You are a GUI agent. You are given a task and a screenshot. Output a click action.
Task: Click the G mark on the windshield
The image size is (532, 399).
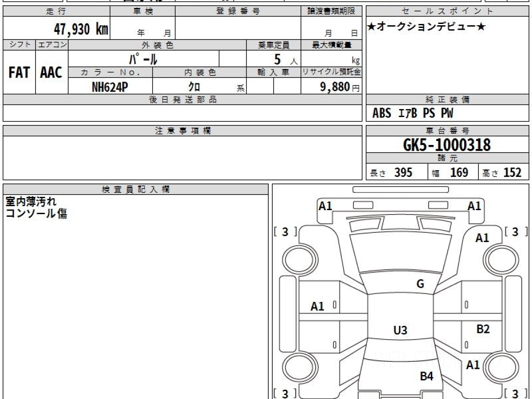[420, 284]
